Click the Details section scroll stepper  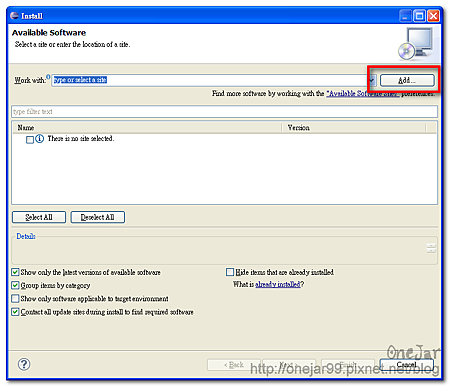(431, 248)
